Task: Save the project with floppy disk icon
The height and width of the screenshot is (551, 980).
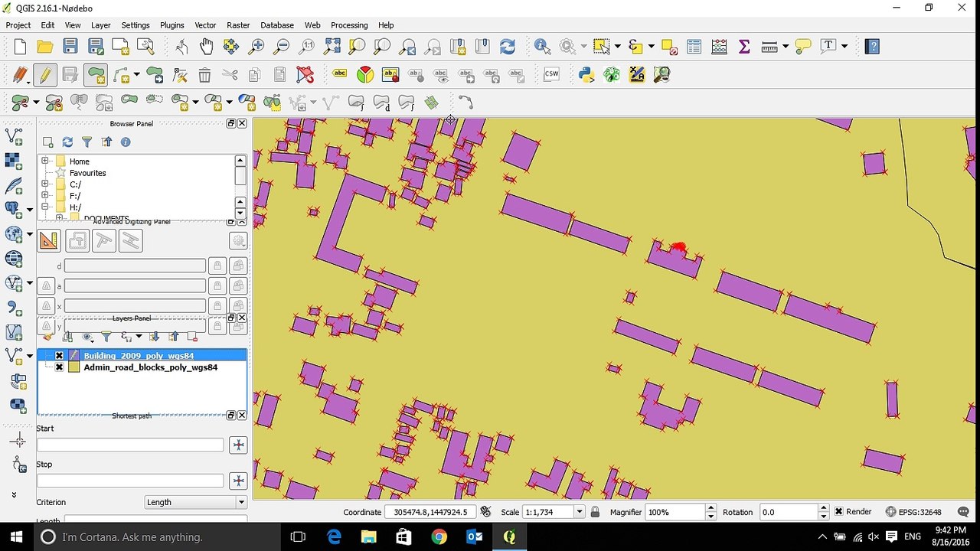Action: pyautogui.click(x=70, y=47)
